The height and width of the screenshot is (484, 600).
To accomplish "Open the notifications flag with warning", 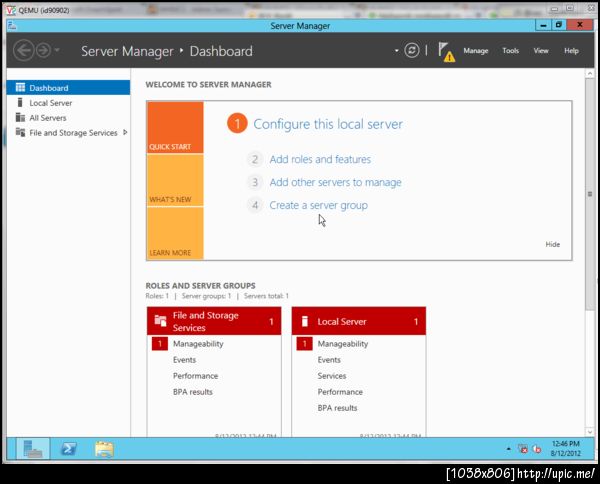I will 446,52.
